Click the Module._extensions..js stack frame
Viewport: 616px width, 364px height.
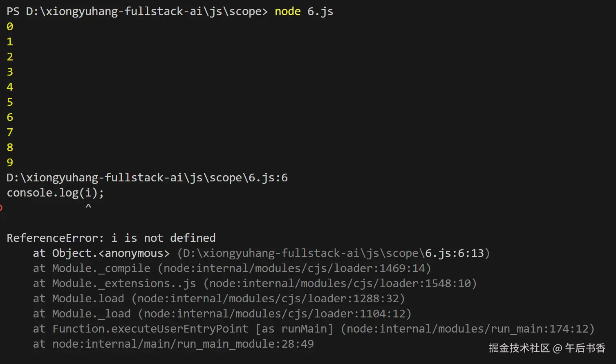point(254,284)
